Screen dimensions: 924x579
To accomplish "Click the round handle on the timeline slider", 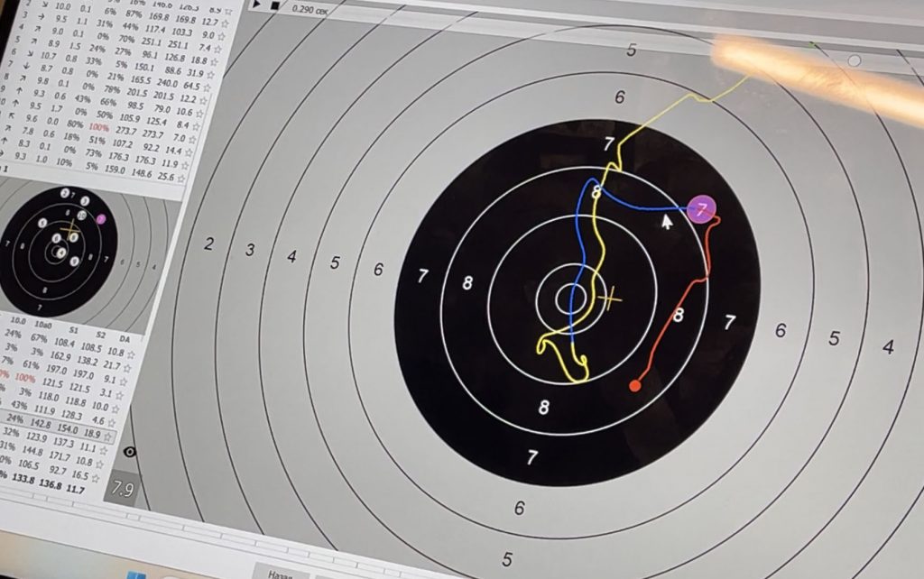I will 854,60.
